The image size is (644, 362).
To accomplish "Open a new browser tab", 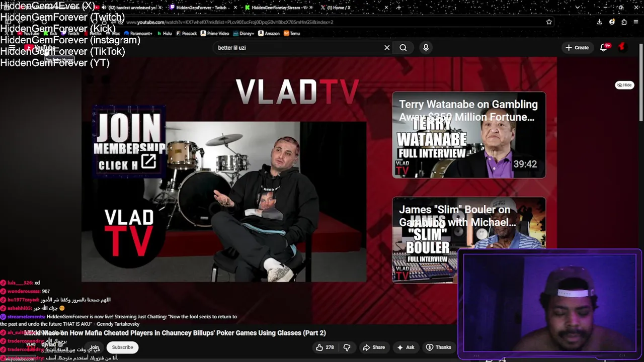I will click(x=398, y=8).
